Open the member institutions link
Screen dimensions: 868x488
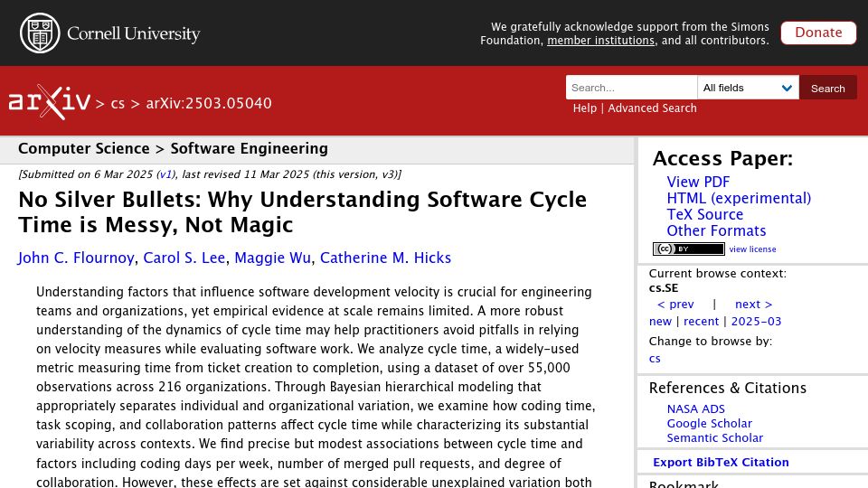point(600,41)
